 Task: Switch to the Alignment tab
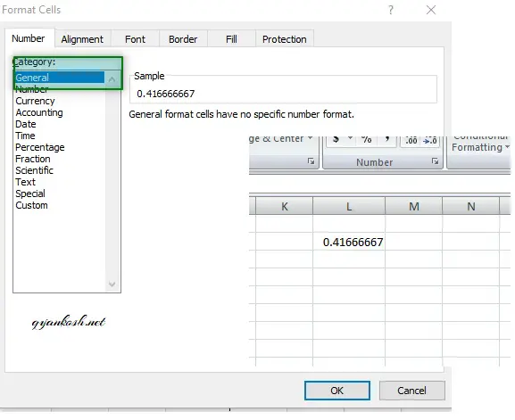click(x=82, y=39)
